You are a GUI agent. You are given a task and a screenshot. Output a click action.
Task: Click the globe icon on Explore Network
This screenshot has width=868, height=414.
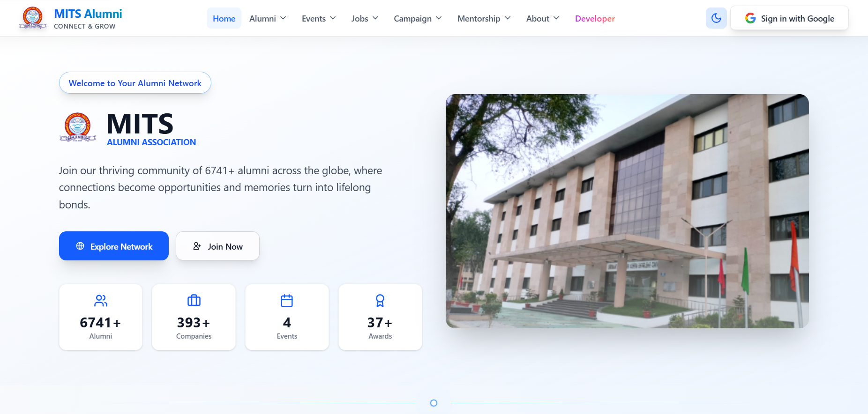tap(80, 246)
